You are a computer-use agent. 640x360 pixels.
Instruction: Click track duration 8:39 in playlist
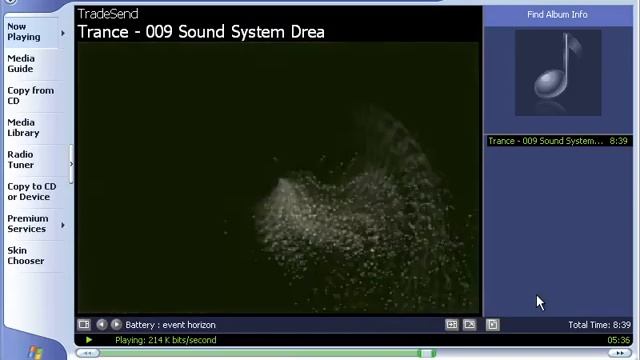click(x=618, y=141)
